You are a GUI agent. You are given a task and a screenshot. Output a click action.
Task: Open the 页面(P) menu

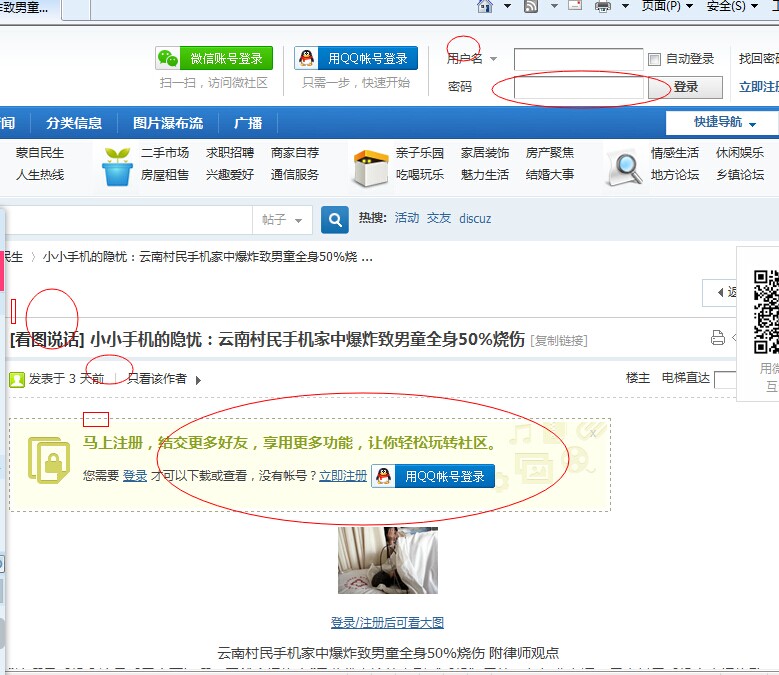point(667,6)
